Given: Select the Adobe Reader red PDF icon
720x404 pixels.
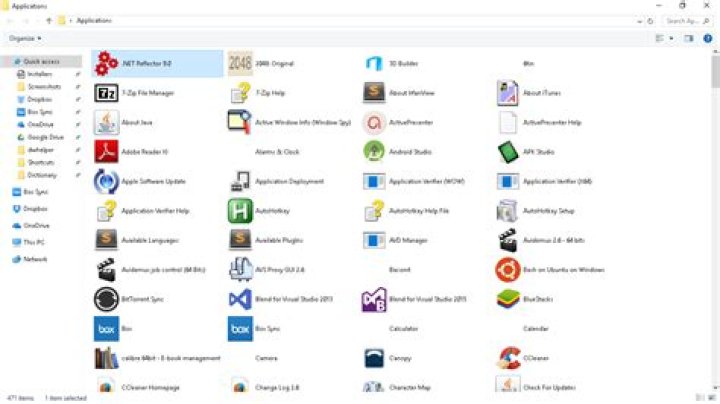Looking at the screenshot, I should pyautogui.click(x=106, y=152).
